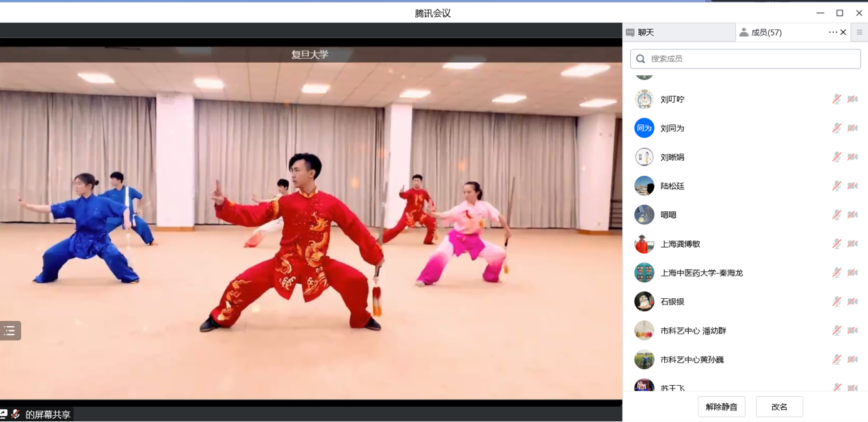Close the members panel tab
Screen dimensions: 868x422
pos(843,32)
